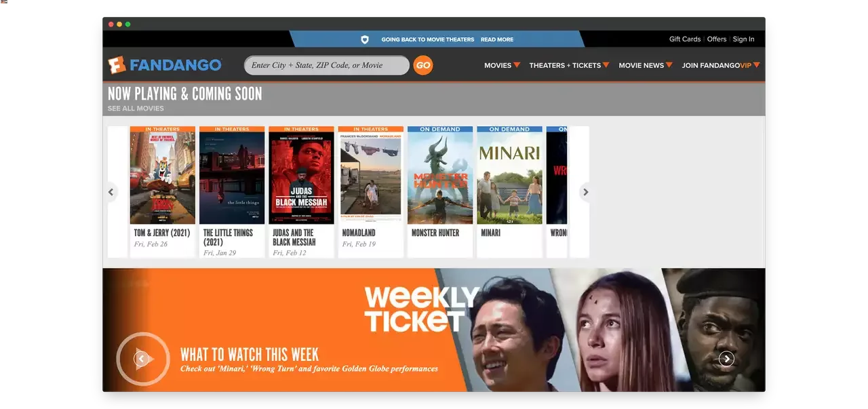Click See All Movies link
The height and width of the screenshot is (409, 868).
point(136,109)
